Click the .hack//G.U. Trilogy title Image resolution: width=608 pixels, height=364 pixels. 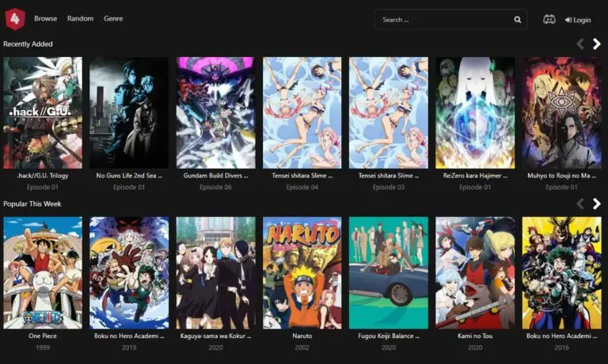click(x=43, y=176)
